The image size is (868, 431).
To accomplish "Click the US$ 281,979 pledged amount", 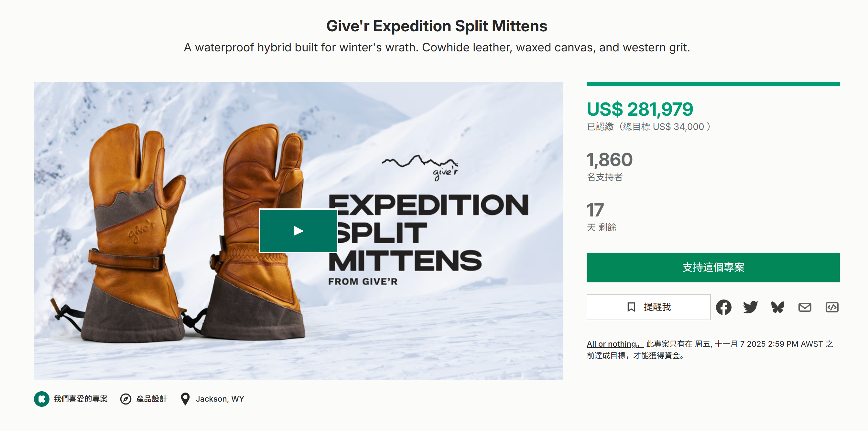I will pos(640,109).
